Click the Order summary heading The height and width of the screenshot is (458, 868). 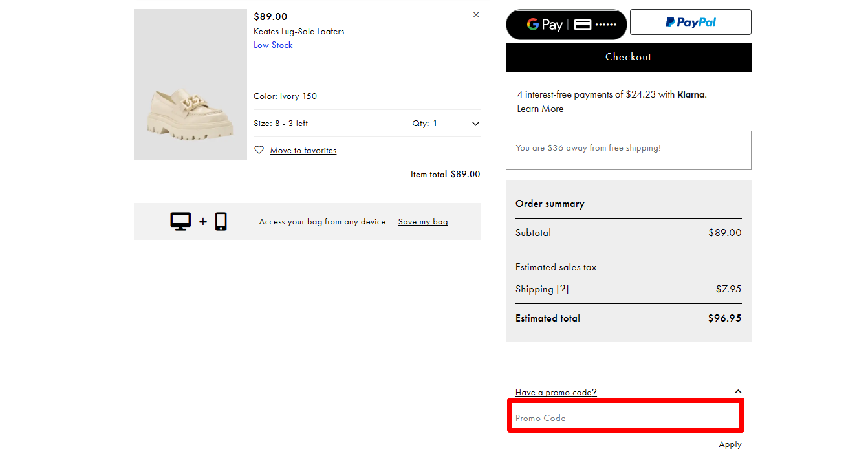[x=550, y=204]
